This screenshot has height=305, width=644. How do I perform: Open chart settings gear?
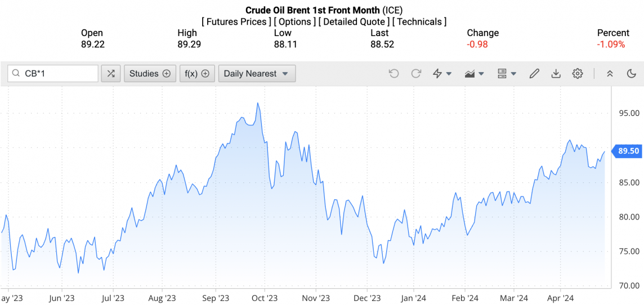point(577,74)
